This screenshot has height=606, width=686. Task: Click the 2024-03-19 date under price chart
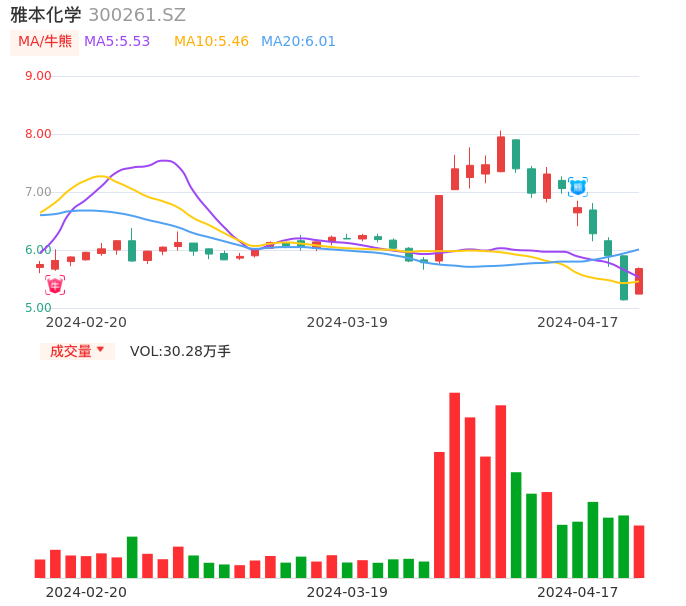pos(347,322)
